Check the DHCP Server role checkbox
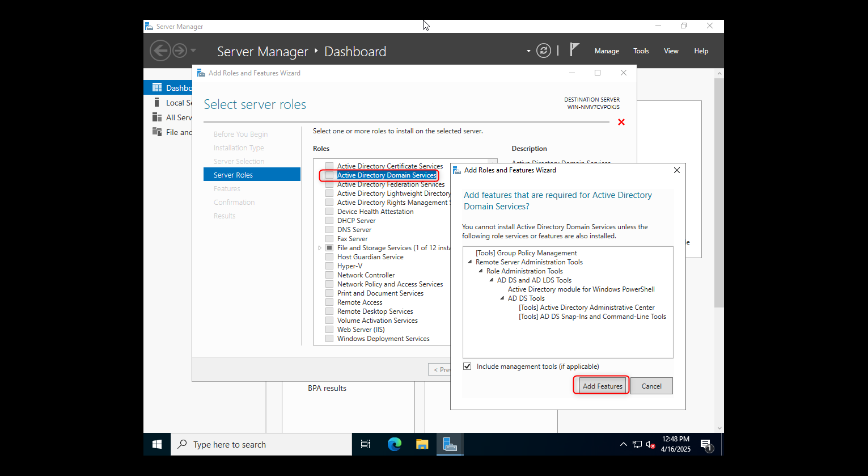 point(329,221)
